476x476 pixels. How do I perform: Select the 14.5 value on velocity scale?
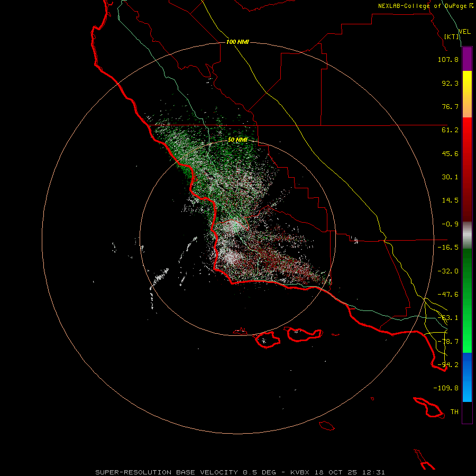click(x=450, y=200)
